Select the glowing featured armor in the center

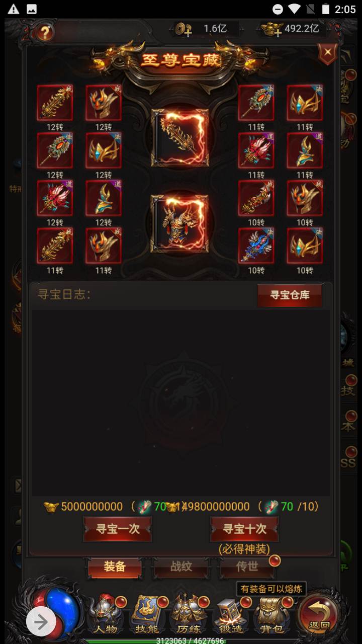180,223
